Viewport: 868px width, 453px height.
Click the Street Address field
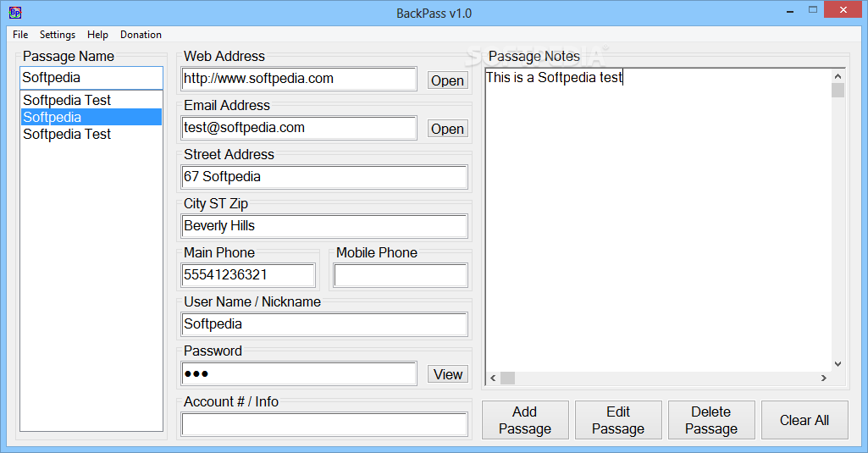coord(324,177)
